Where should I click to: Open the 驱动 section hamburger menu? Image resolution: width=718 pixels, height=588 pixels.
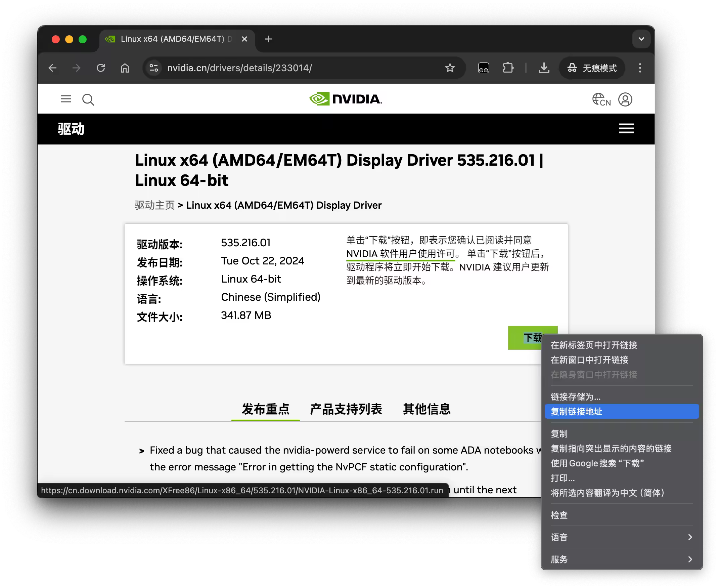coord(626,129)
